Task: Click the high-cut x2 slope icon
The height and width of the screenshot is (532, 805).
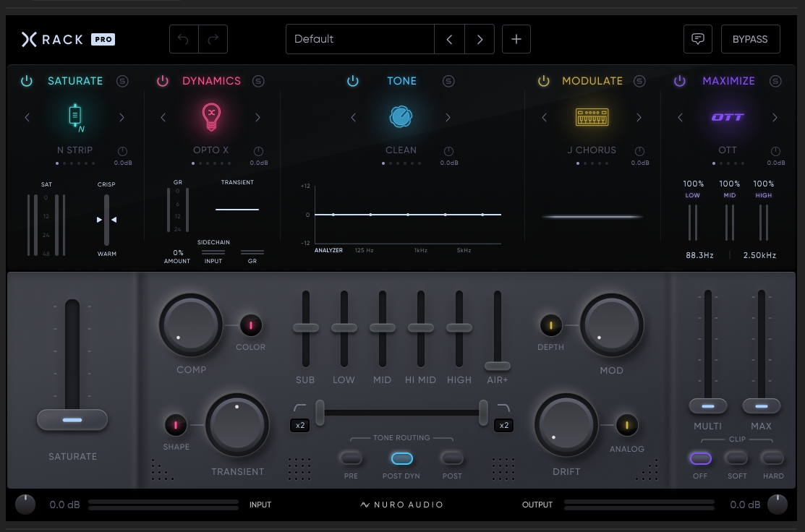Action: 503,425
